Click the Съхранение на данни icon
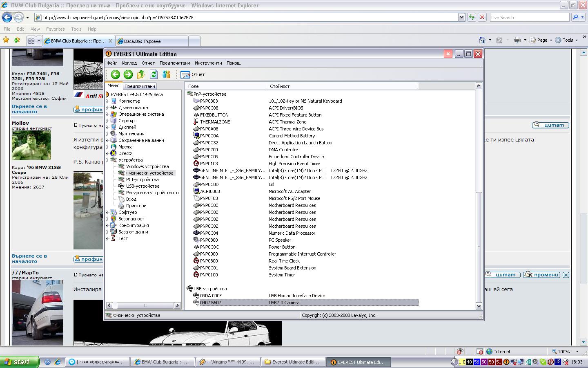588x368 pixels. pos(114,140)
